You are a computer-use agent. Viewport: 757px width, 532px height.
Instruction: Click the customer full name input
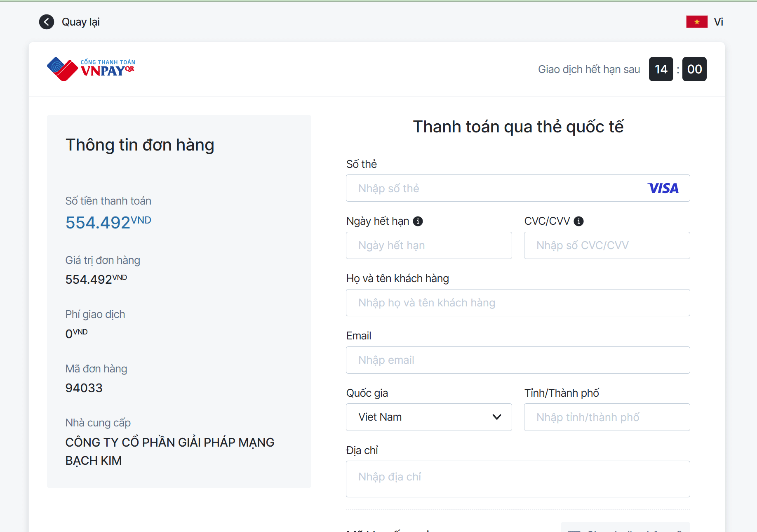(517, 303)
